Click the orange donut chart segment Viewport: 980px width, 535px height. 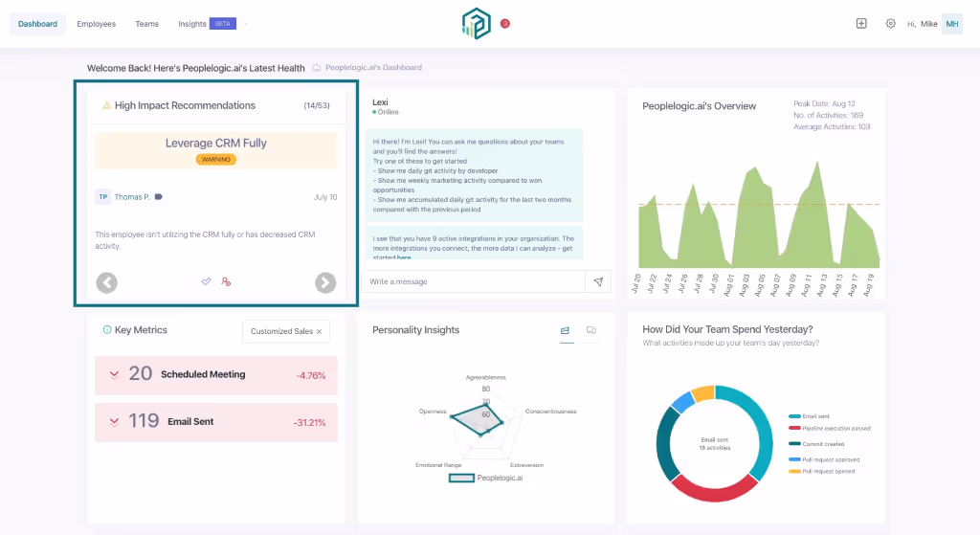703,393
